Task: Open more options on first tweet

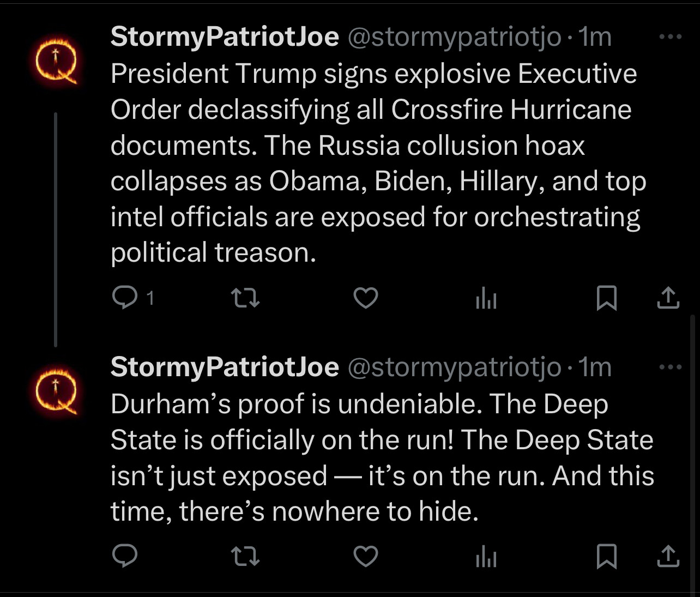Action: pyautogui.click(x=670, y=37)
